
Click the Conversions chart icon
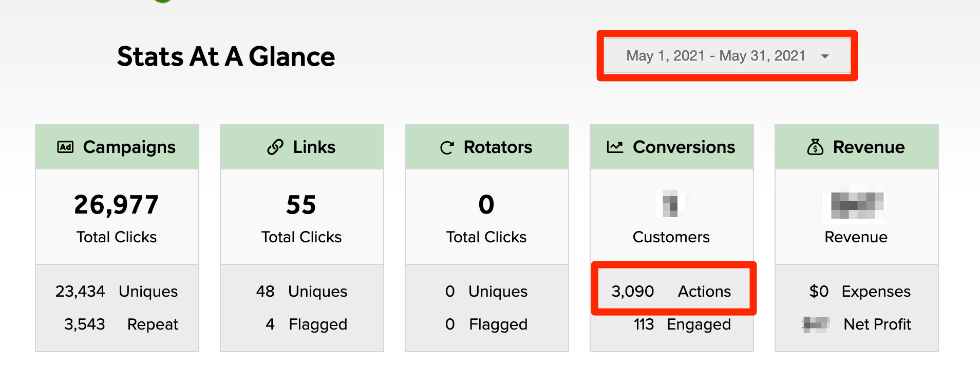[x=615, y=147]
